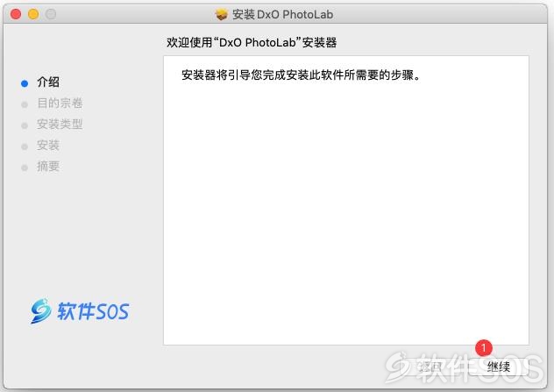Click the 软件SOS logo in sidebar
Image resolution: width=554 pixels, height=392 pixels.
pos(80,311)
